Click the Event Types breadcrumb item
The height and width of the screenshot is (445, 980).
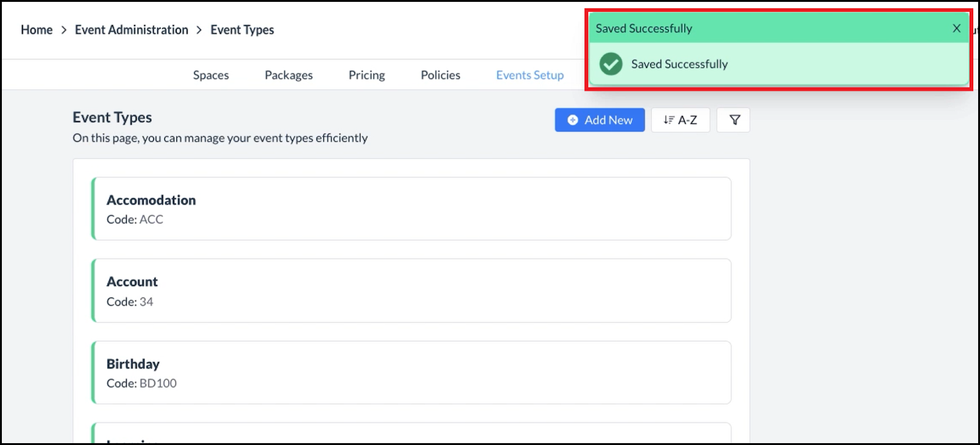[x=242, y=30]
